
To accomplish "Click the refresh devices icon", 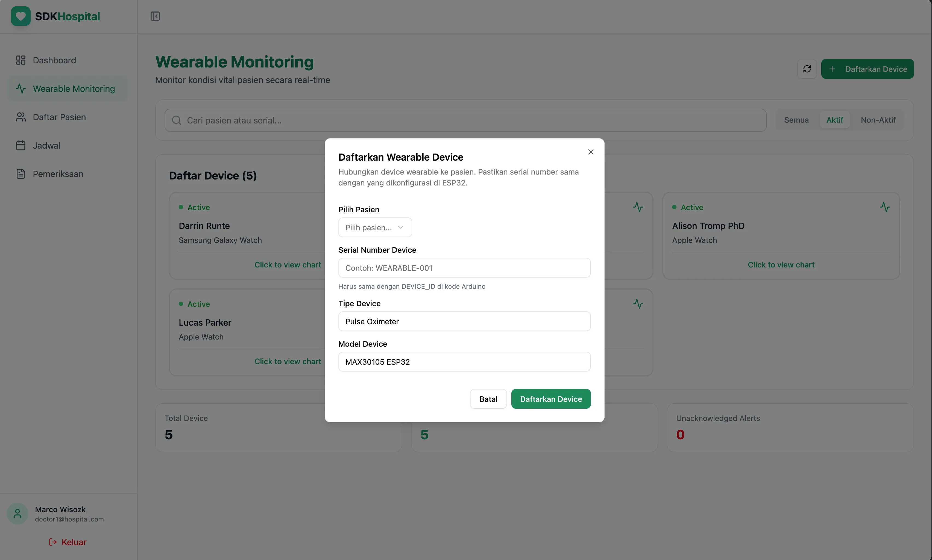I will 807,69.
